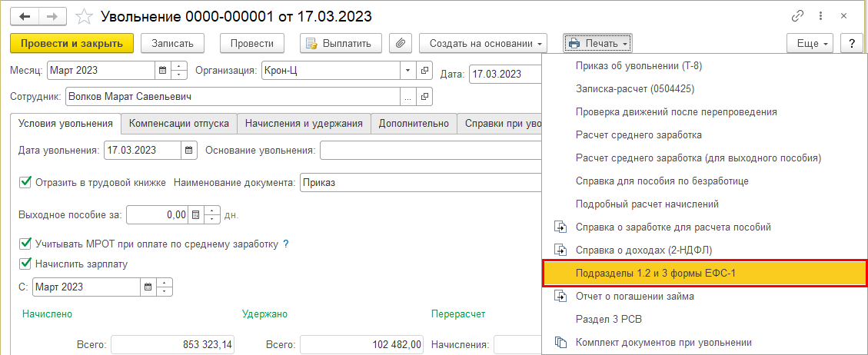The height and width of the screenshot is (355, 868).
Task: Click the Дата field 17.03.2023
Action: [x=505, y=74]
